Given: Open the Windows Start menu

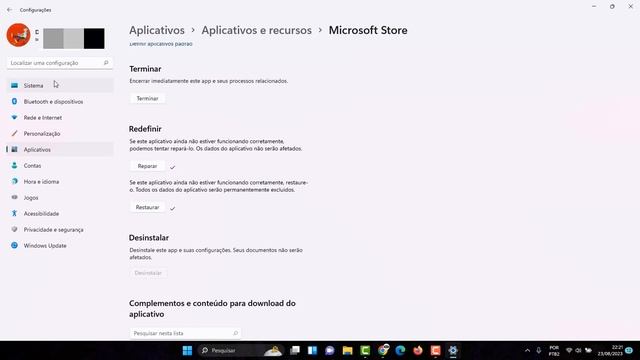Looking at the screenshot, I should (x=187, y=351).
